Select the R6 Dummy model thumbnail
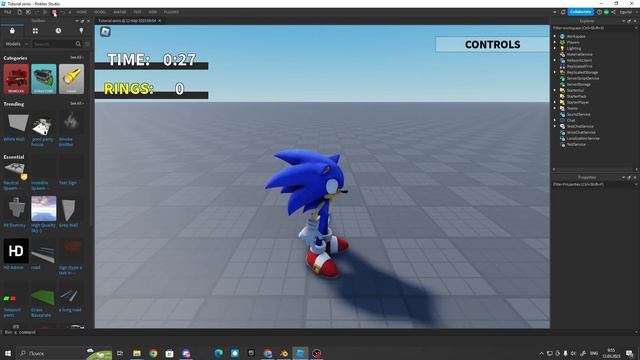This screenshot has width=640, height=360. [x=16, y=208]
